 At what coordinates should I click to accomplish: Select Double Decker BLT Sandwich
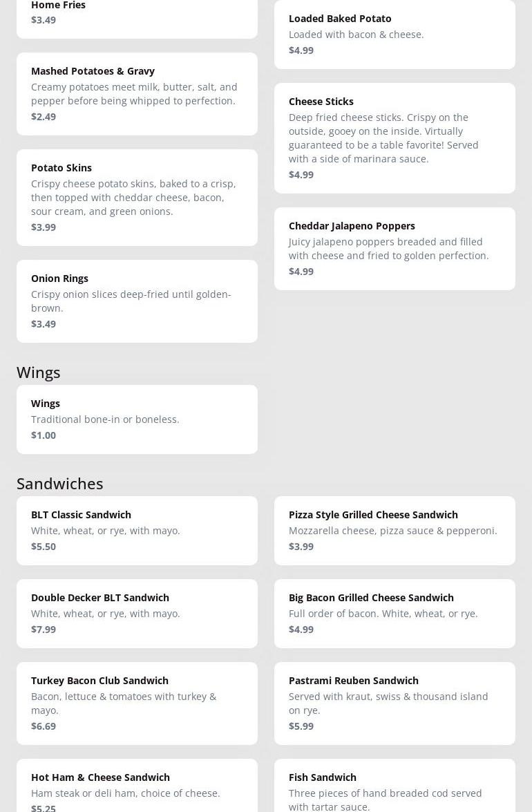point(137,613)
